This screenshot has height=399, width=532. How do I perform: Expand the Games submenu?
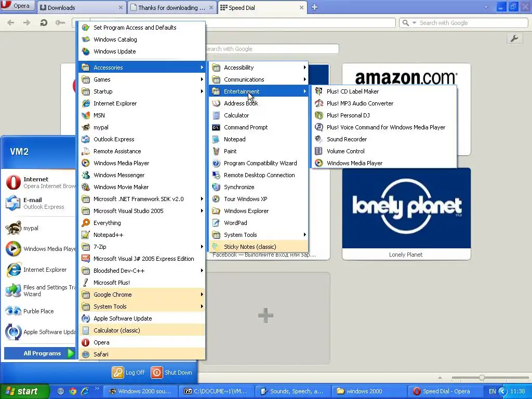pos(142,79)
